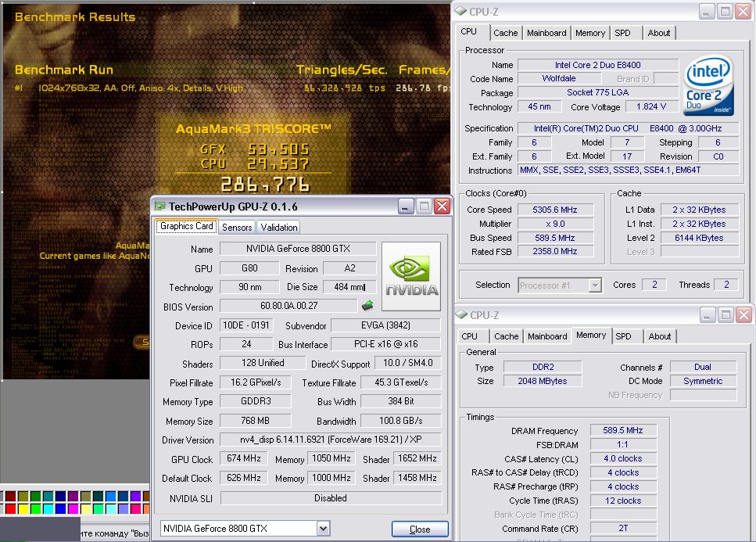Click the memory Type value 'DDR2'

[543, 367]
